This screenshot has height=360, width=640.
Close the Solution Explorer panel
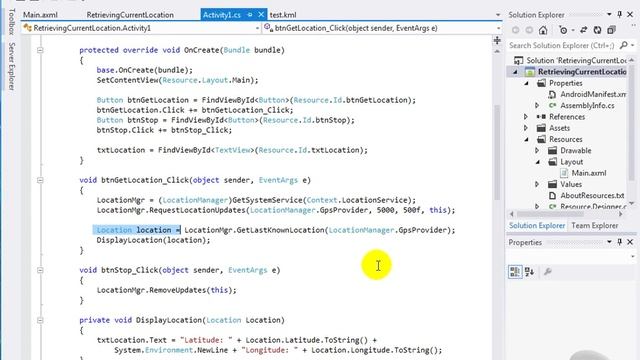point(630,15)
